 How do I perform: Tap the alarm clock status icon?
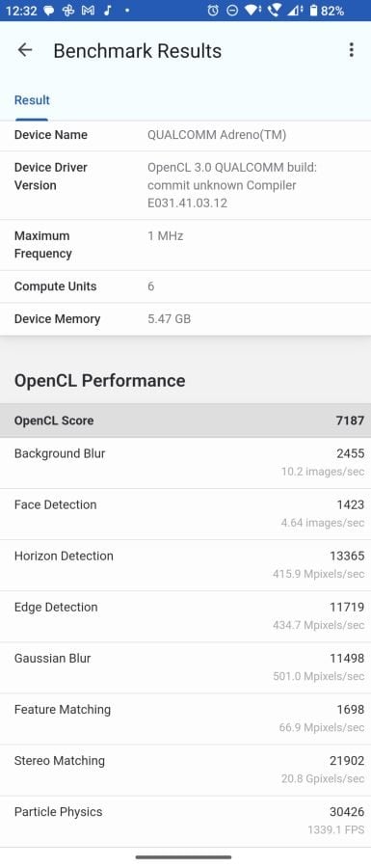coord(213,11)
